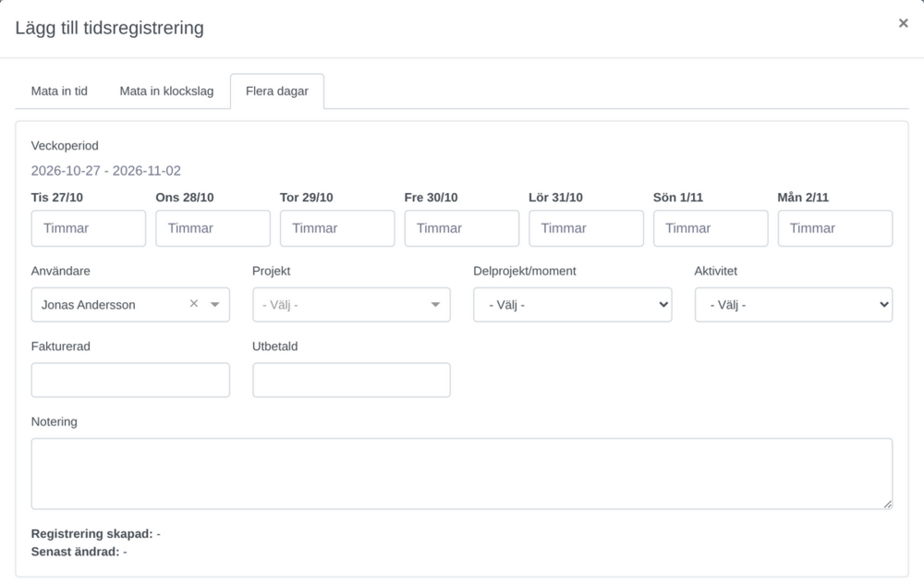Click into the Notering text area

pos(461,474)
